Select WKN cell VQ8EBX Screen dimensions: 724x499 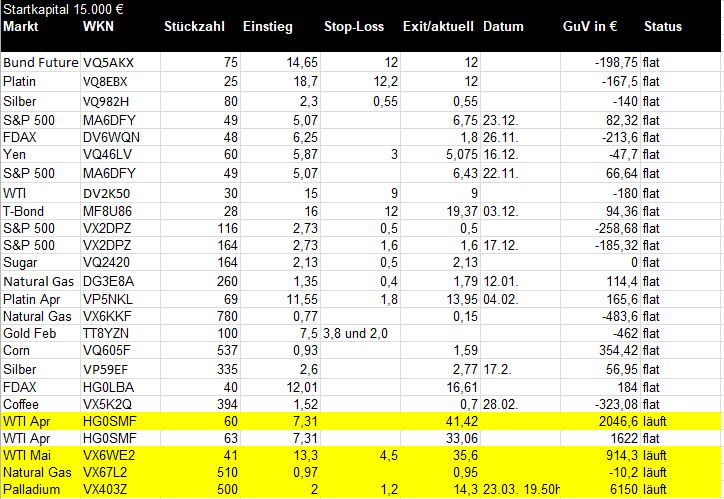pyautogui.click(x=107, y=80)
